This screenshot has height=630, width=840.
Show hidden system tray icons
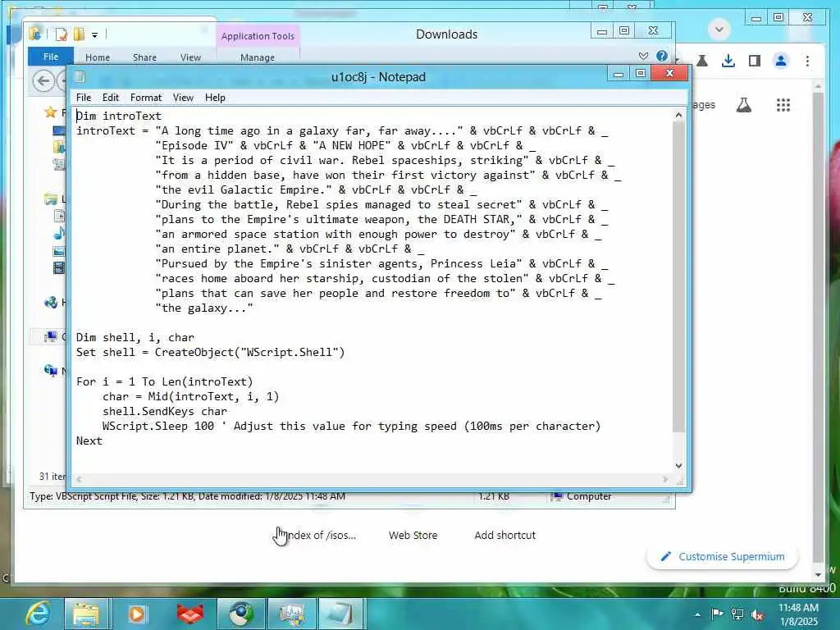(x=697, y=614)
